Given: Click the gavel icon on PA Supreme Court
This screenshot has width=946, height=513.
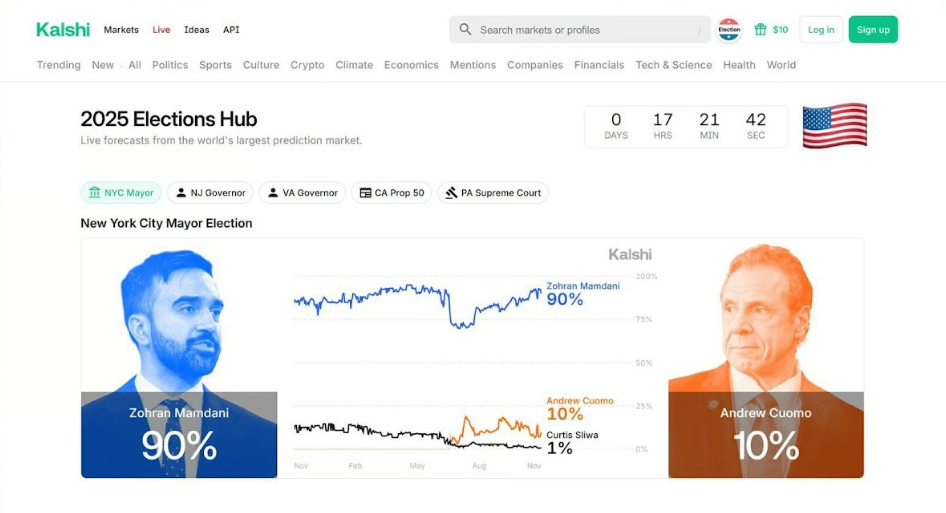Looking at the screenshot, I should (x=452, y=193).
